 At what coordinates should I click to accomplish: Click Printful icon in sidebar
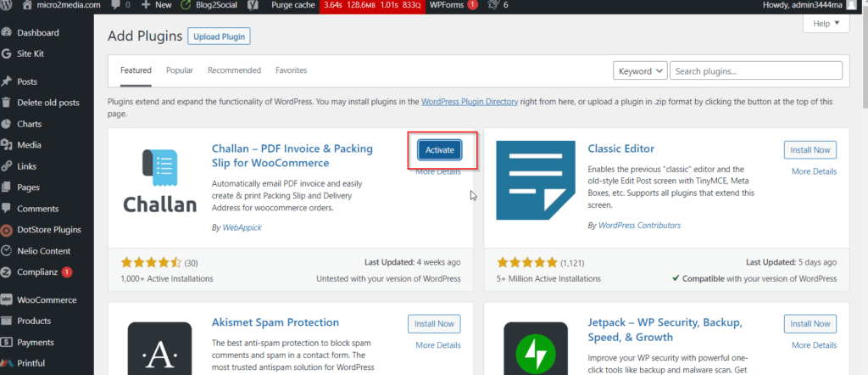tap(7, 363)
